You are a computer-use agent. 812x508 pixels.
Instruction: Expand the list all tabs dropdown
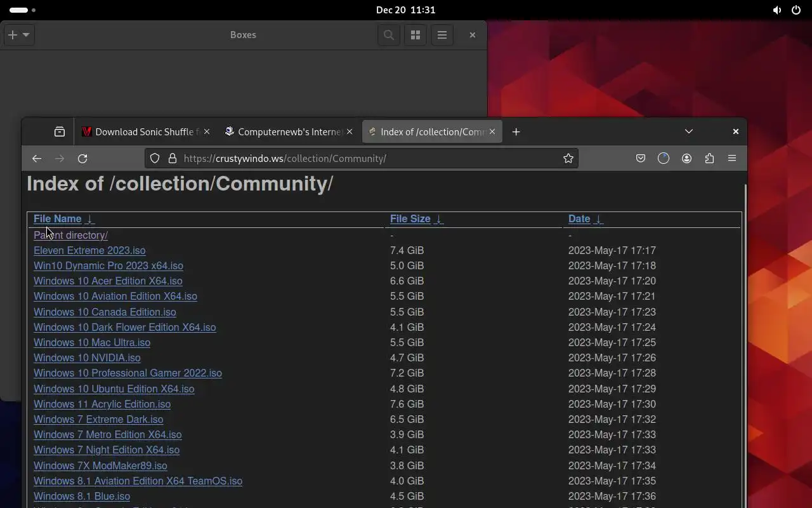tap(689, 131)
